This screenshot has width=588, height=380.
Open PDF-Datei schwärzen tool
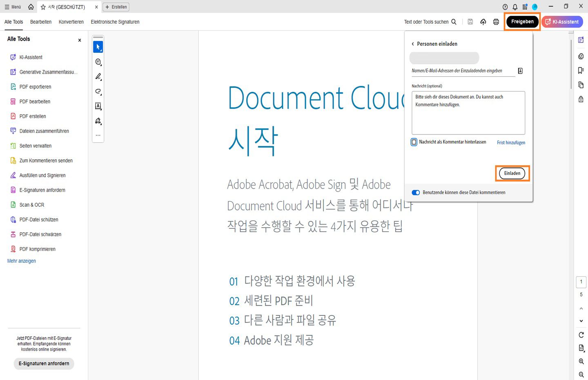click(36, 234)
